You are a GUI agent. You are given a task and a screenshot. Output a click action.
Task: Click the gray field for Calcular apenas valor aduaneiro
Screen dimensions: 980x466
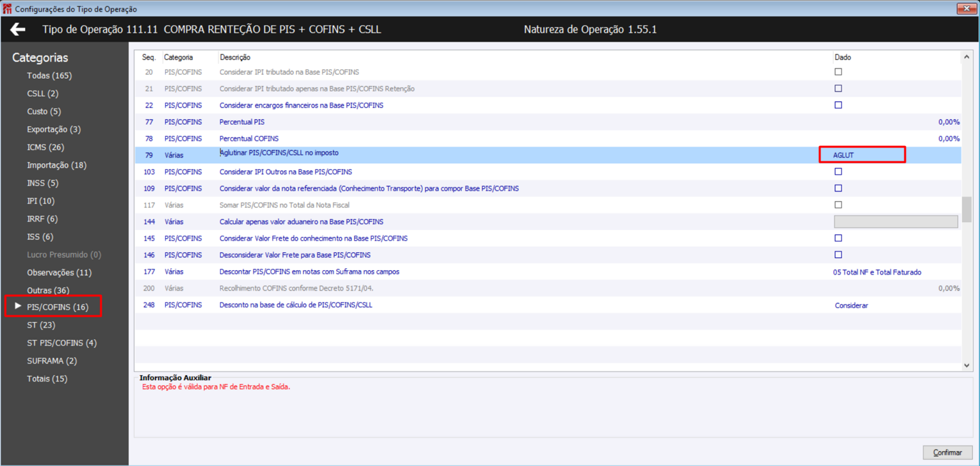tap(896, 221)
